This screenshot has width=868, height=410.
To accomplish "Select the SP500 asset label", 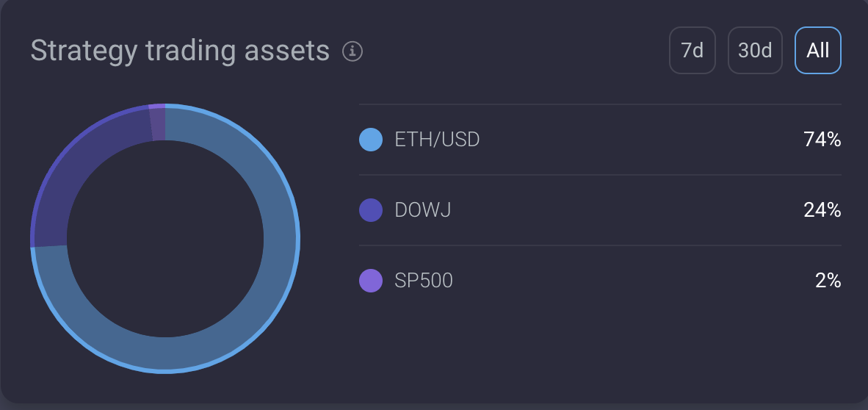I will tap(424, 281).
